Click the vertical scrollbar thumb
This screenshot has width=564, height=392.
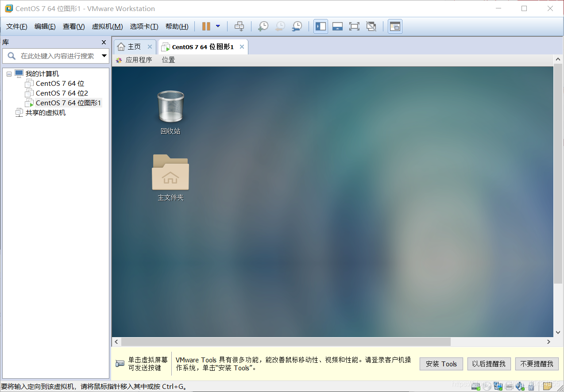[x=558, y=174]
